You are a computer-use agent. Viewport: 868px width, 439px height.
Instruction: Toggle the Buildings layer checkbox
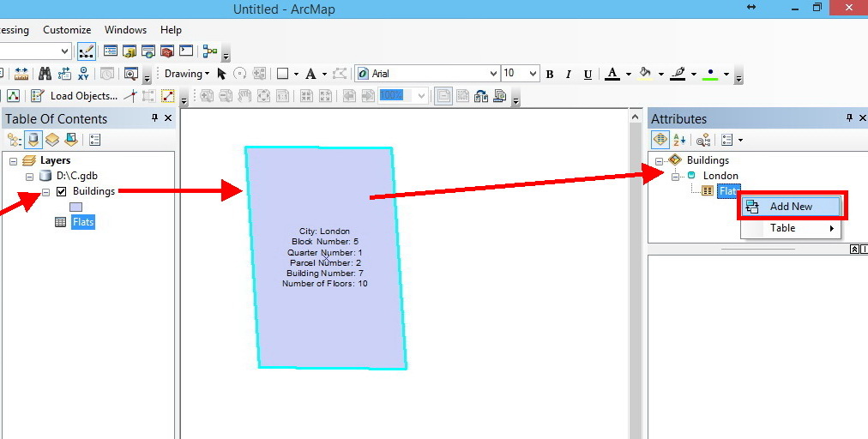point(62,191)
